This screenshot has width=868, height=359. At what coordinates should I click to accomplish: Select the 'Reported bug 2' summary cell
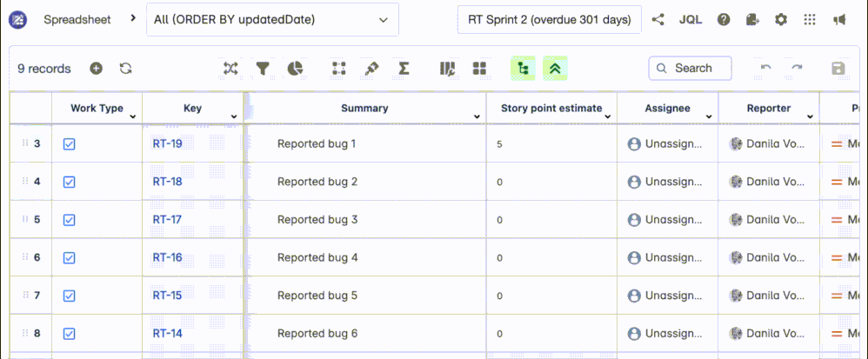tap(365, 182)
